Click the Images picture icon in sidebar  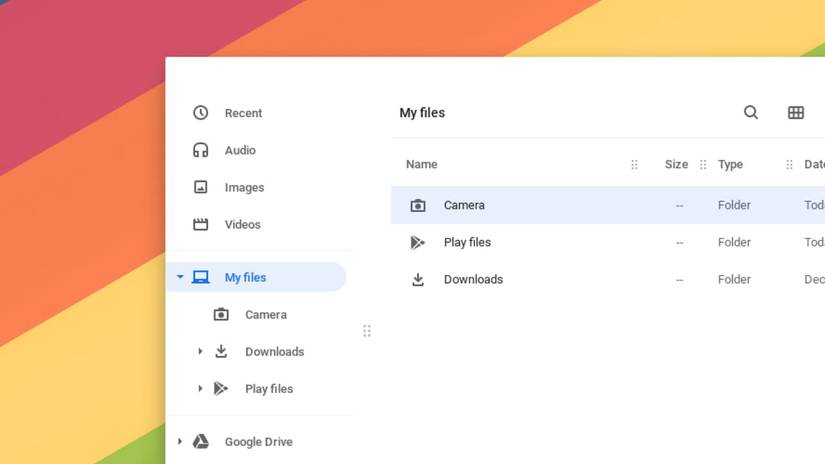200,187
